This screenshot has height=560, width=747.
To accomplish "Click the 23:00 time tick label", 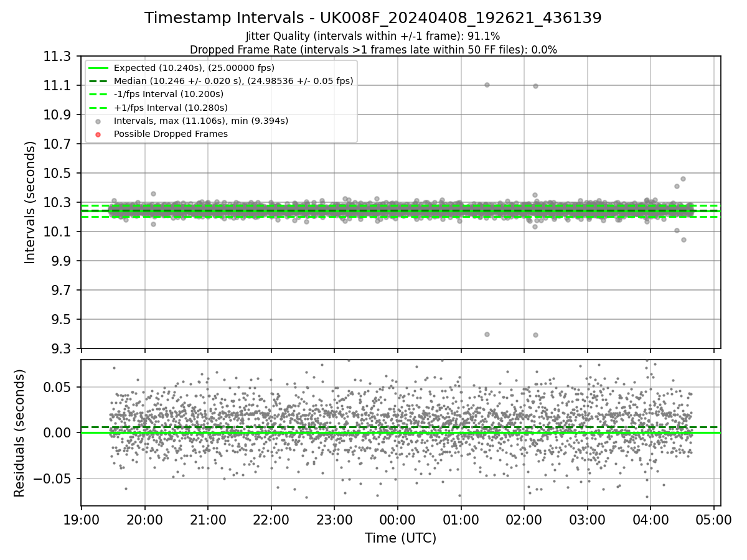I will point(334,519).
